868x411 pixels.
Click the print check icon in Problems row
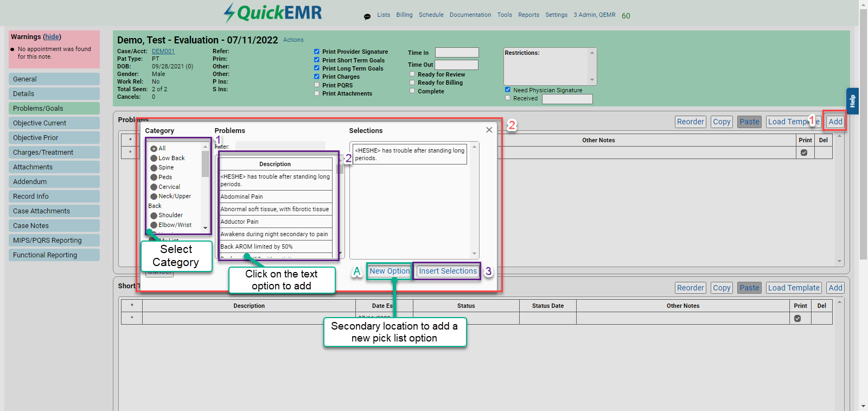point(804,153)
